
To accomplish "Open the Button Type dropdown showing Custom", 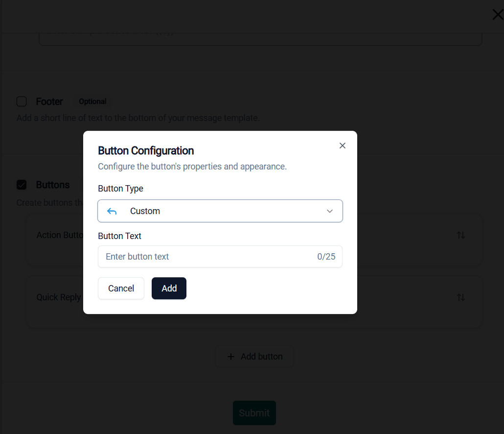I will click(220, 211).
